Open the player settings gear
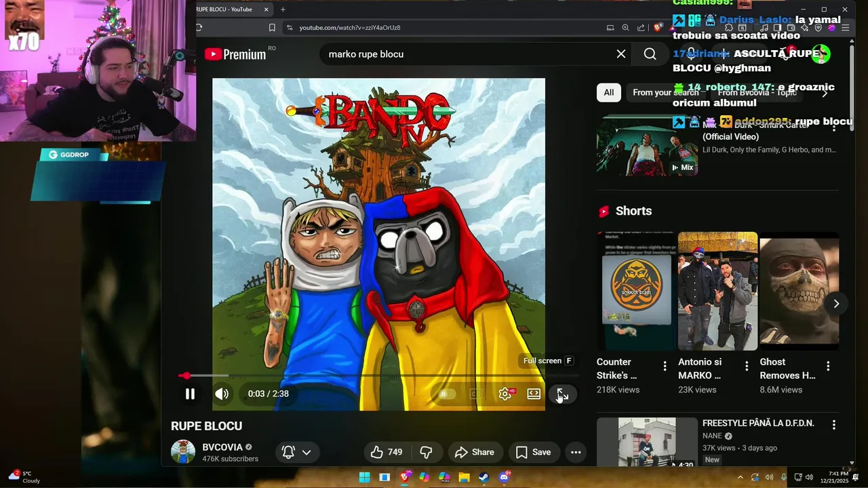Viewport: 868px width, 488px height. click(505, 394)
